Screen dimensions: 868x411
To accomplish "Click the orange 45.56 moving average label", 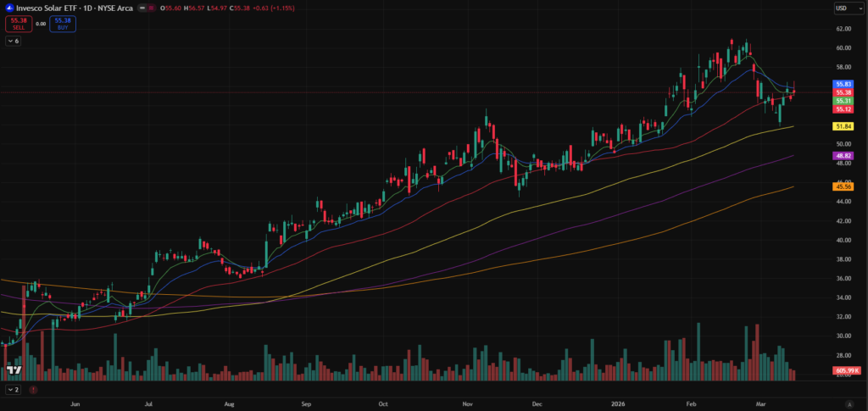I will [843, 186].
